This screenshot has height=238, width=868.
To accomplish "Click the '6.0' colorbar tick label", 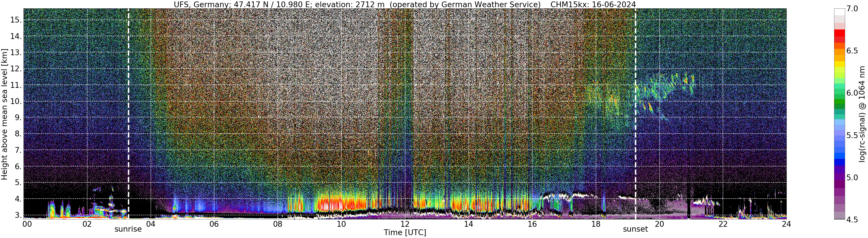I will [x=852, y=93].
